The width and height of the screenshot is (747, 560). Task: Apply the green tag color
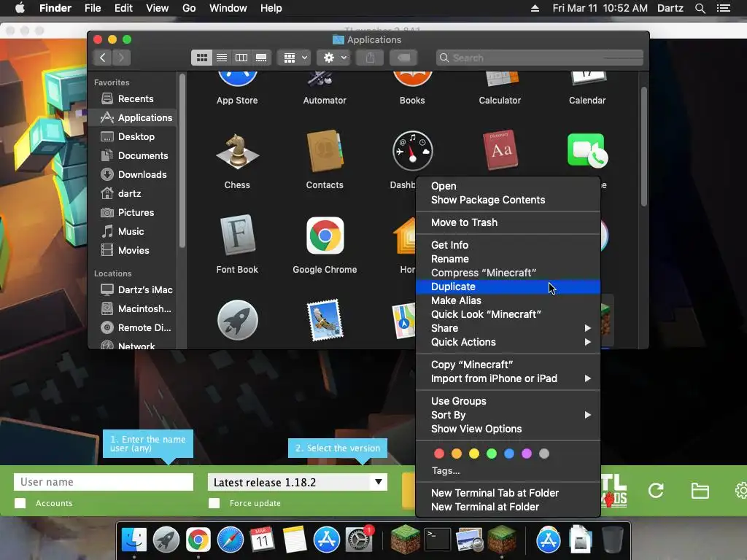[492, 454]
